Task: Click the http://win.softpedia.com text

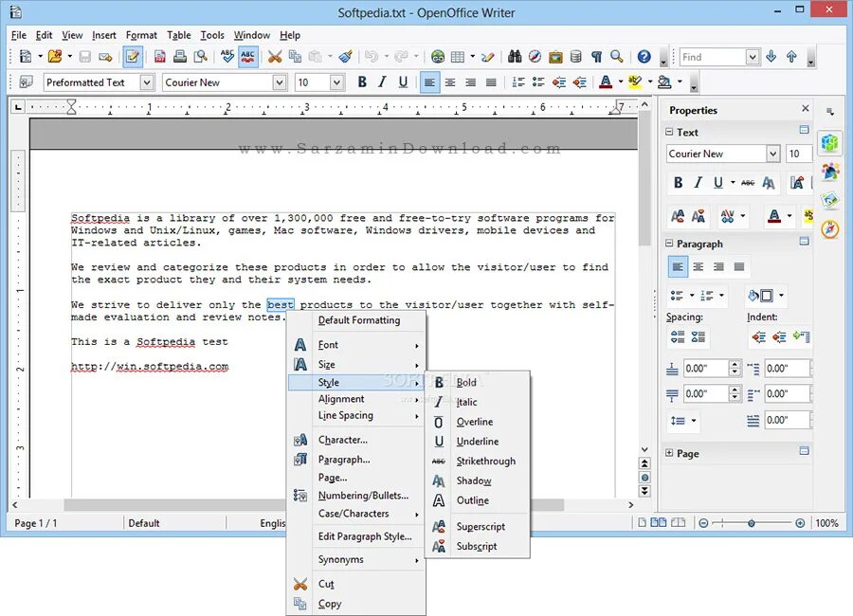Action: click(x=150, y=366)
